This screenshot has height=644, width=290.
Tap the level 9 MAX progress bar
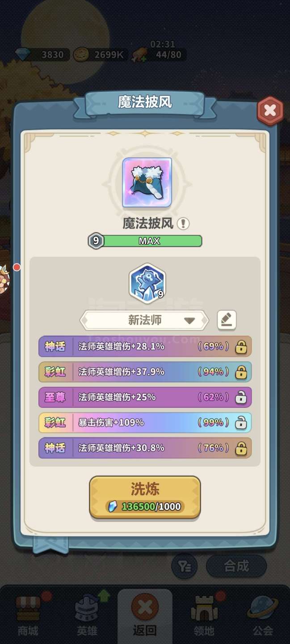(x=145, y=241)
